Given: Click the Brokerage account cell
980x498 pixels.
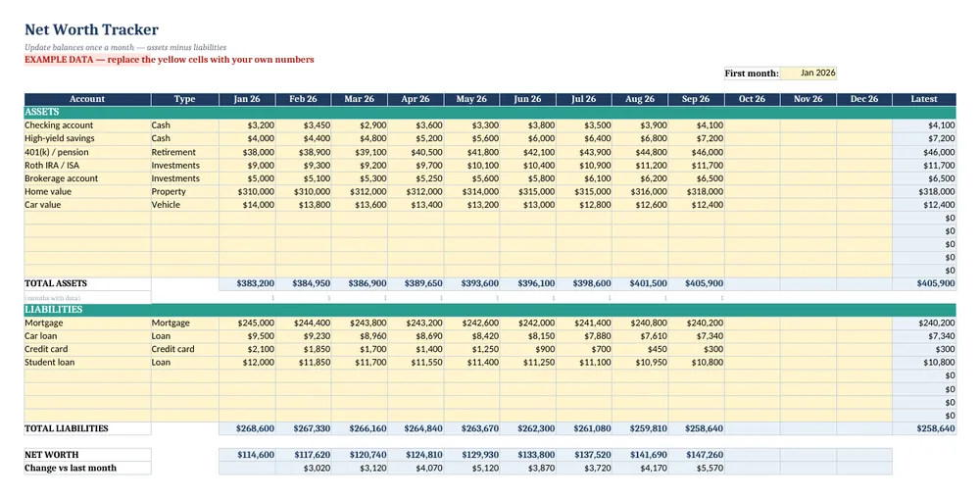Looking at the screenshot, I should [87, 178].
